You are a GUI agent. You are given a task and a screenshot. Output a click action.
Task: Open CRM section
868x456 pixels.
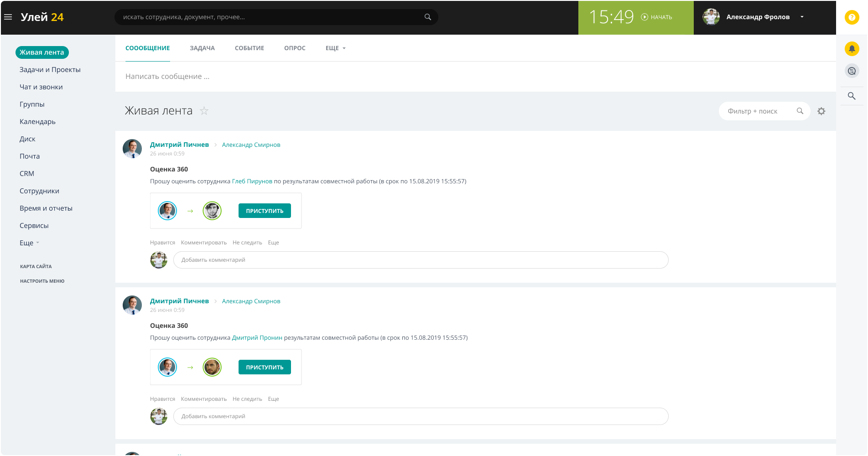[x=27, y=174]
